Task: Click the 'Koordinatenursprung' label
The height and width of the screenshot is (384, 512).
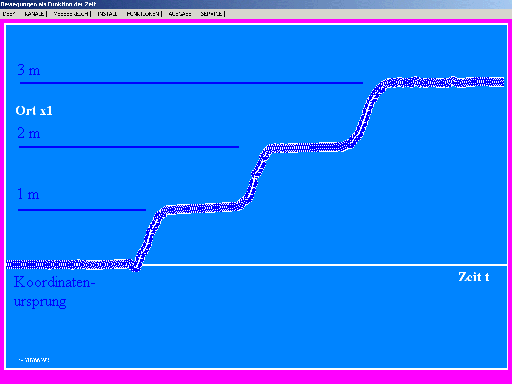Action: (54, 292)
